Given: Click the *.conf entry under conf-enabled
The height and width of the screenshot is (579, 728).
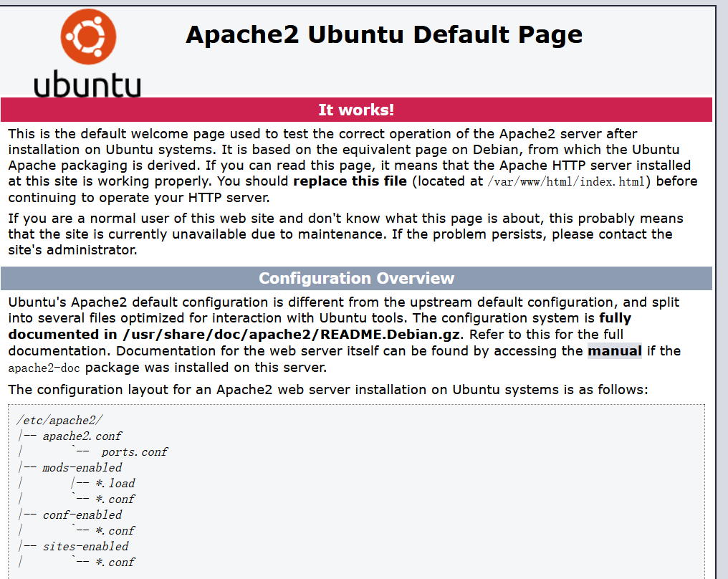Looking at the screenshot, I should tap(115, 531).
